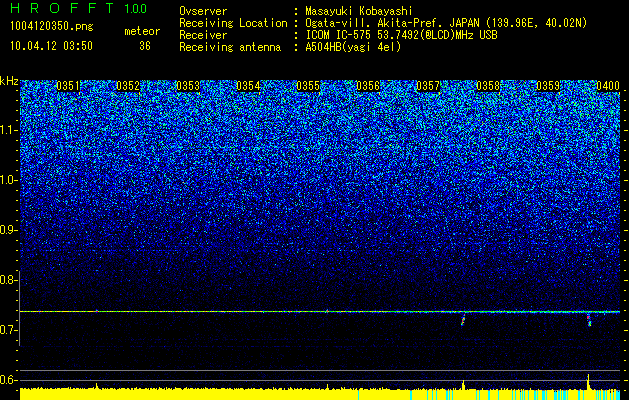Click the 0358 time marker

[x=488, y=86]
